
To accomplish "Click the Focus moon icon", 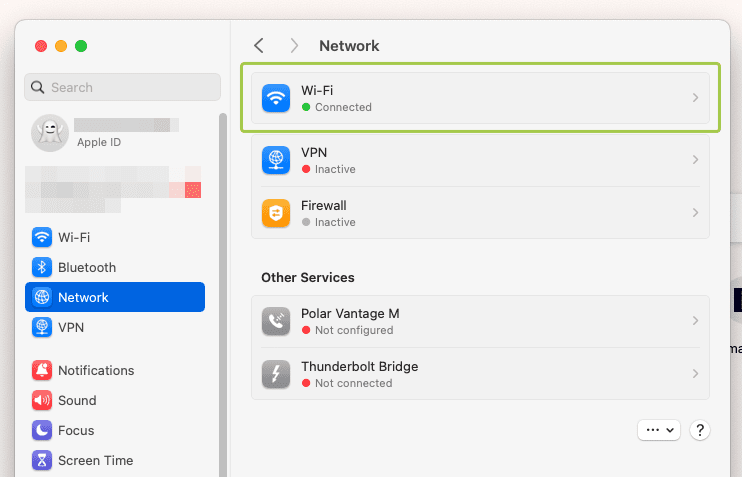I will tap(42, 430).
